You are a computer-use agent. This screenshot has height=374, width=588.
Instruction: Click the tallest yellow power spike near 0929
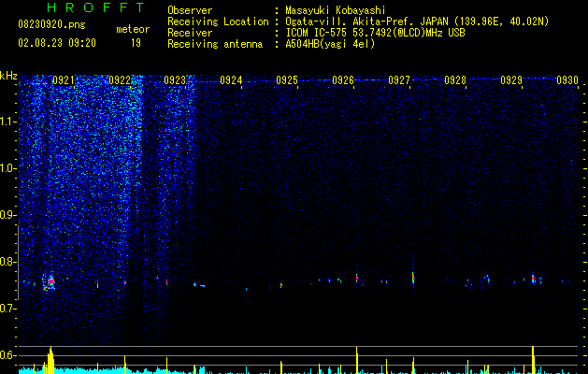click(533, 360)
